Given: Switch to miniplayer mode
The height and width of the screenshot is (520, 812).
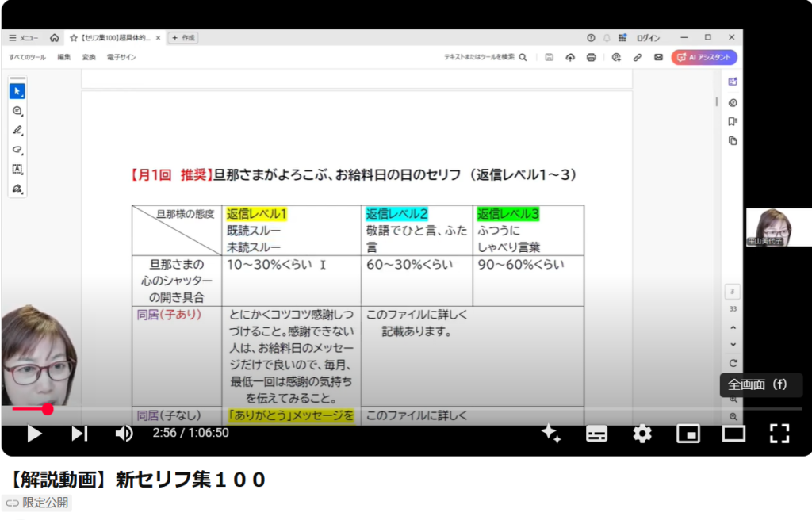Looking at the screenshot, I should (x=688, y=433).
